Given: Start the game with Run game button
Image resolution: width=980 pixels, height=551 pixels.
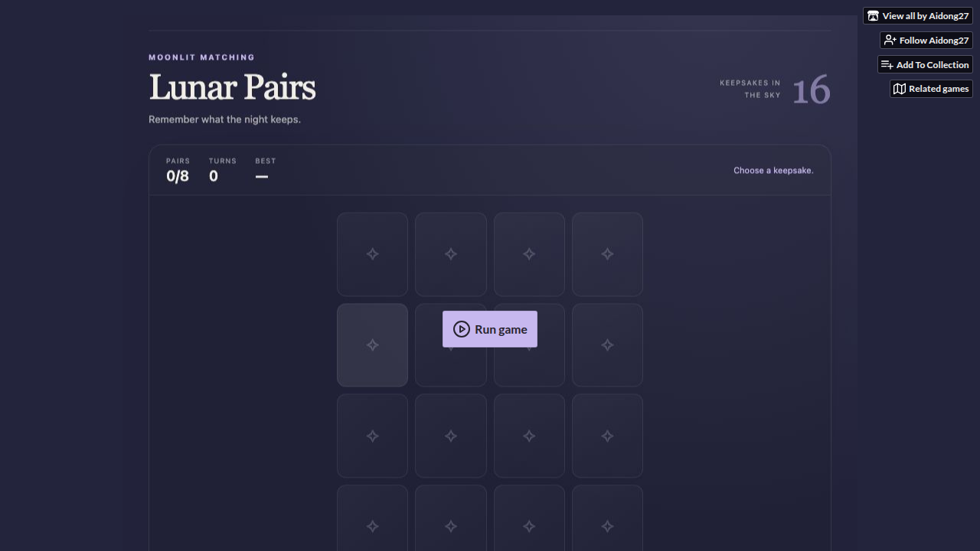Looking at the screenshot, I should 490,329.
